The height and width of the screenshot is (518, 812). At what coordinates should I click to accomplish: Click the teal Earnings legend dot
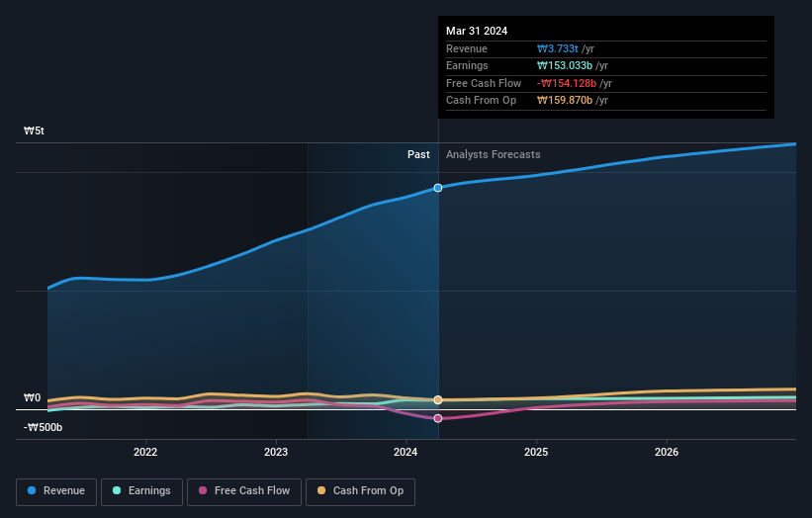[x=117, y=490]
